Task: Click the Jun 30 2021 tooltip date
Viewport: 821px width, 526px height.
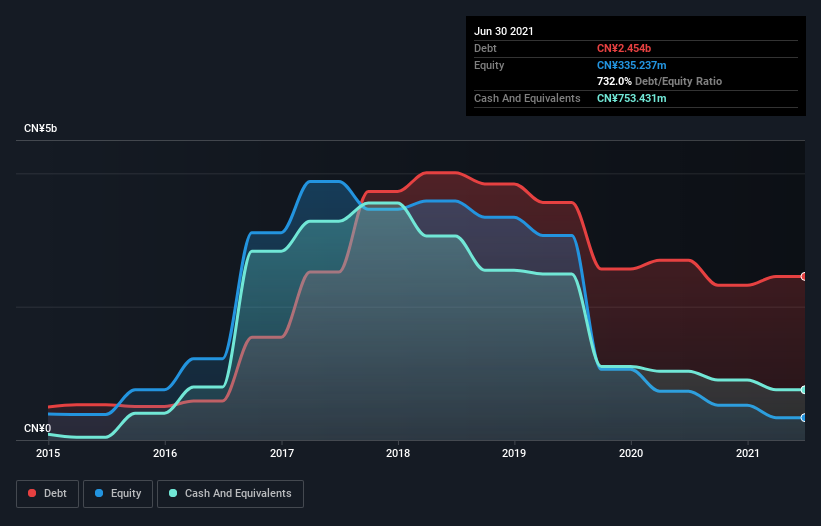Action: coord(504,31)
